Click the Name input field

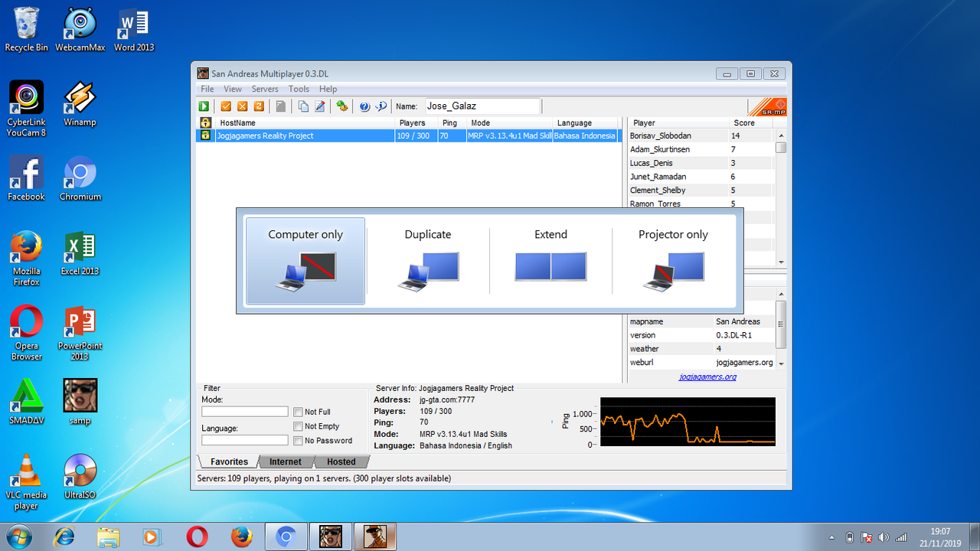pos(482,106)
